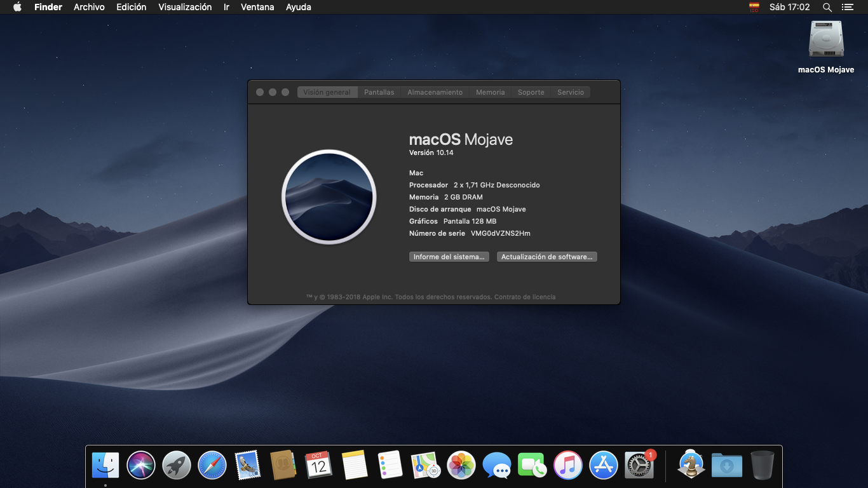Click the Mojave round logo image
The image size is (868, 488).
coord(329,197)
